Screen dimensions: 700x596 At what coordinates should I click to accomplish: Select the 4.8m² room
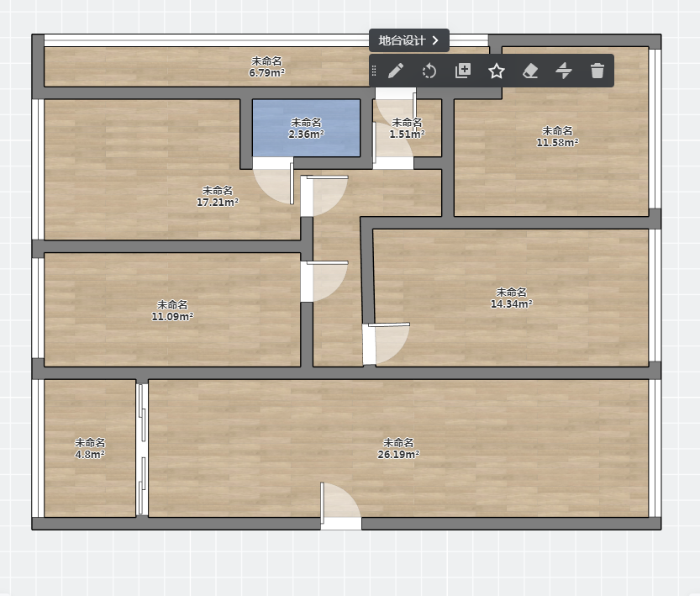pos(89,448)
